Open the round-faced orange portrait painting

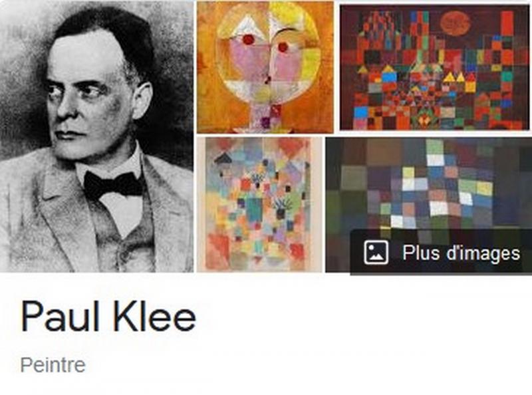click(265, 67)
